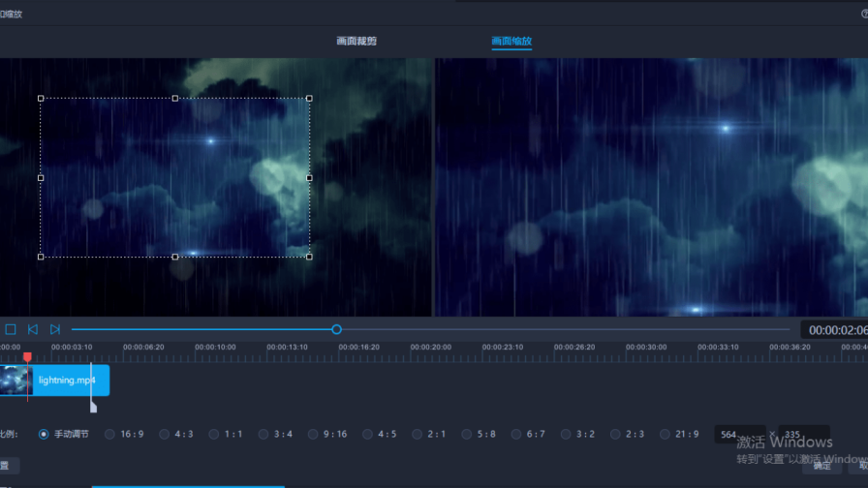
Task: Click the red playhead marker on the timeline
Action: 27,358
